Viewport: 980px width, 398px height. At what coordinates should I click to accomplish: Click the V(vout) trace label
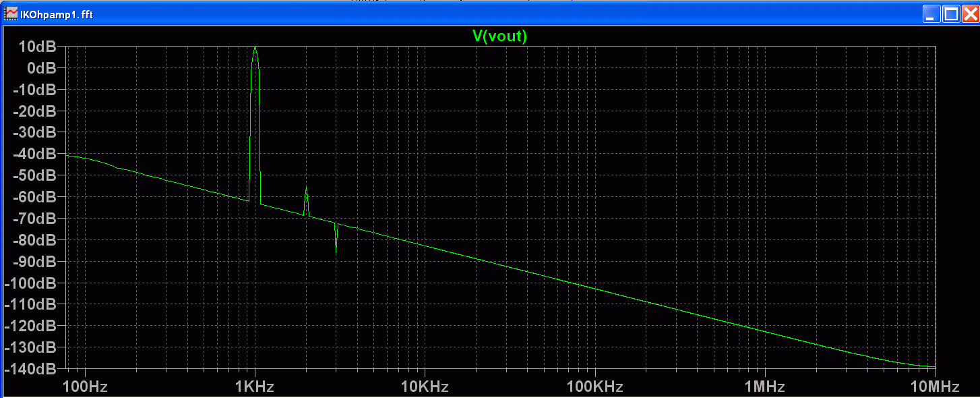tap(499, 36)
